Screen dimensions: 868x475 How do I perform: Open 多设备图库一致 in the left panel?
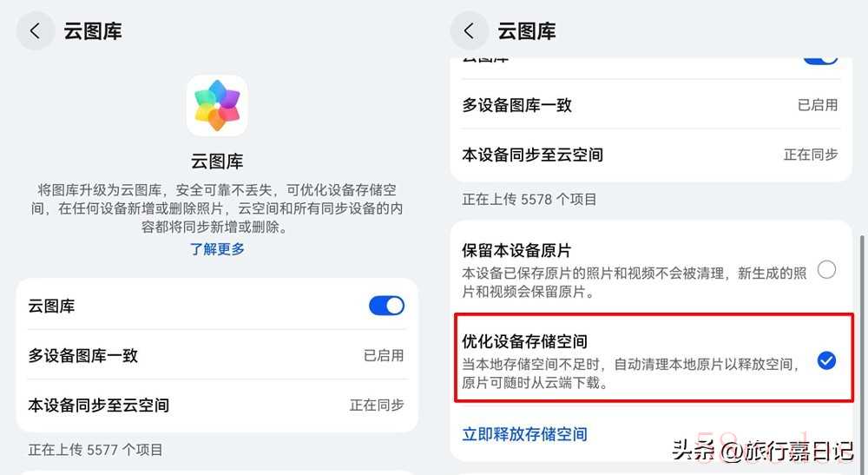coord(83,356)
